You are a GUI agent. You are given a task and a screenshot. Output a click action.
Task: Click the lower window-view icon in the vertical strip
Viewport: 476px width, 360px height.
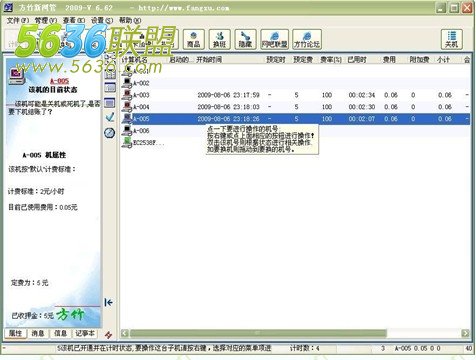110,103
